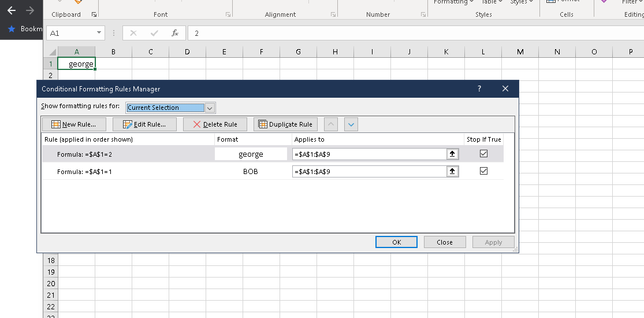
Task: Select column O header
Action: tap(594, 52)
